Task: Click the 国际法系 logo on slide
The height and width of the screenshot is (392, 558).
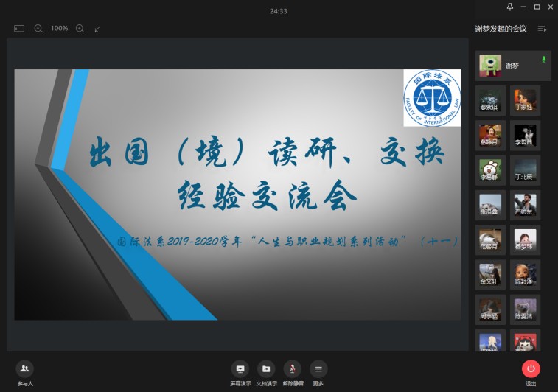Action: point(430,99)
